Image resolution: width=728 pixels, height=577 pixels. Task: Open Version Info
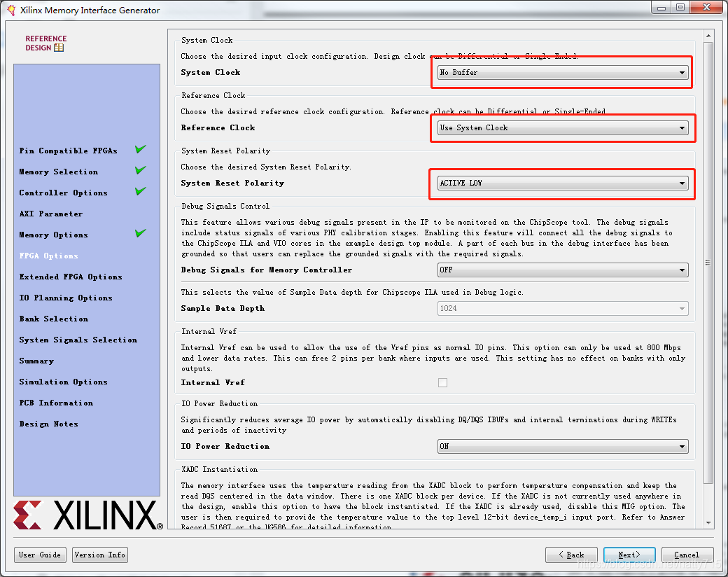(100, 555)
